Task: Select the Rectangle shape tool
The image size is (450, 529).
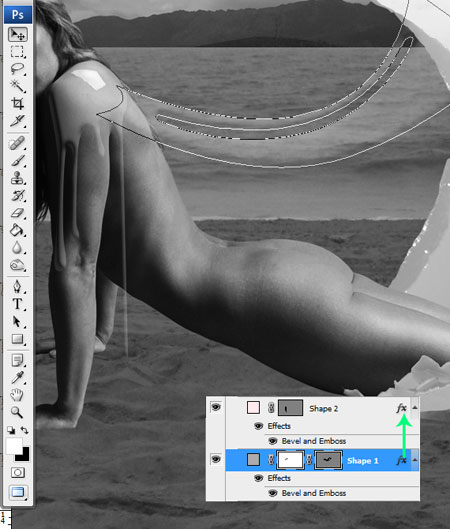Action: [x=18, y=339]
